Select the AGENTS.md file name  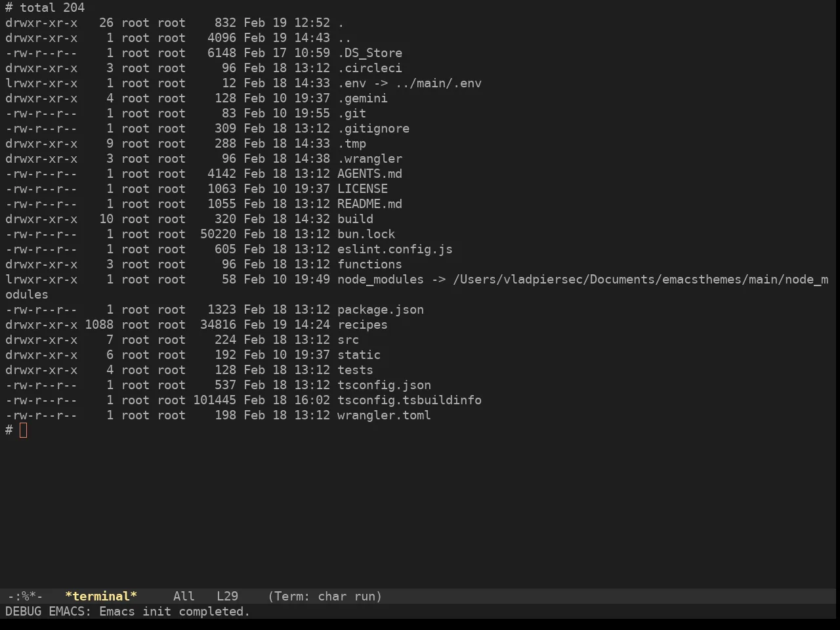[369, 174]
